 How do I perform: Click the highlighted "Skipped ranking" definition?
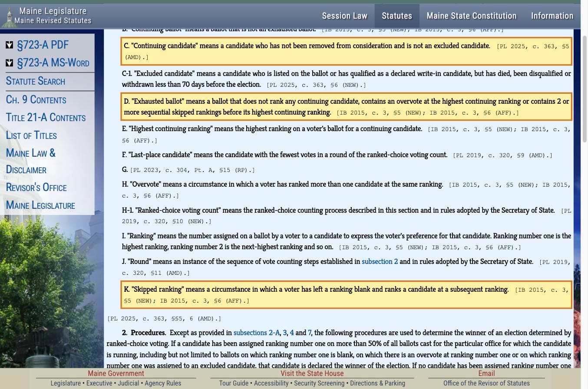346,295
